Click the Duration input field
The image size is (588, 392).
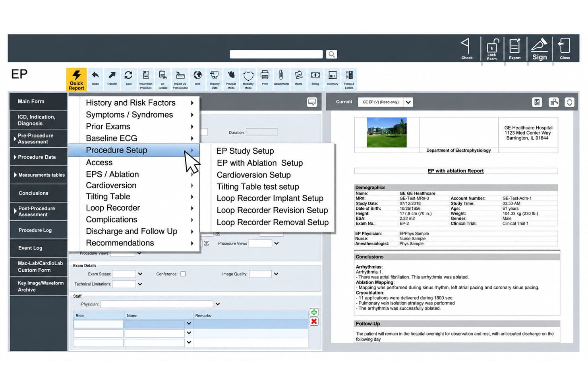(x=261, y=132)
